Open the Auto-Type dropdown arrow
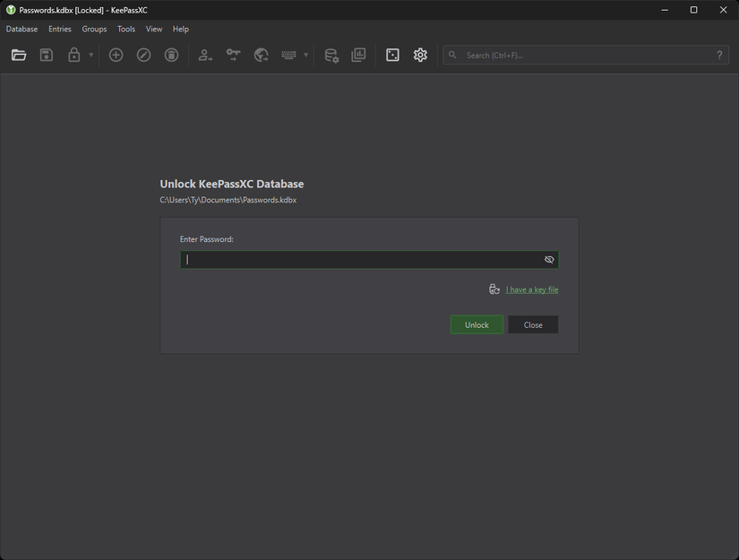Image resolution: width=739 pixels, height=560 pixels. (x=305, y=55)
